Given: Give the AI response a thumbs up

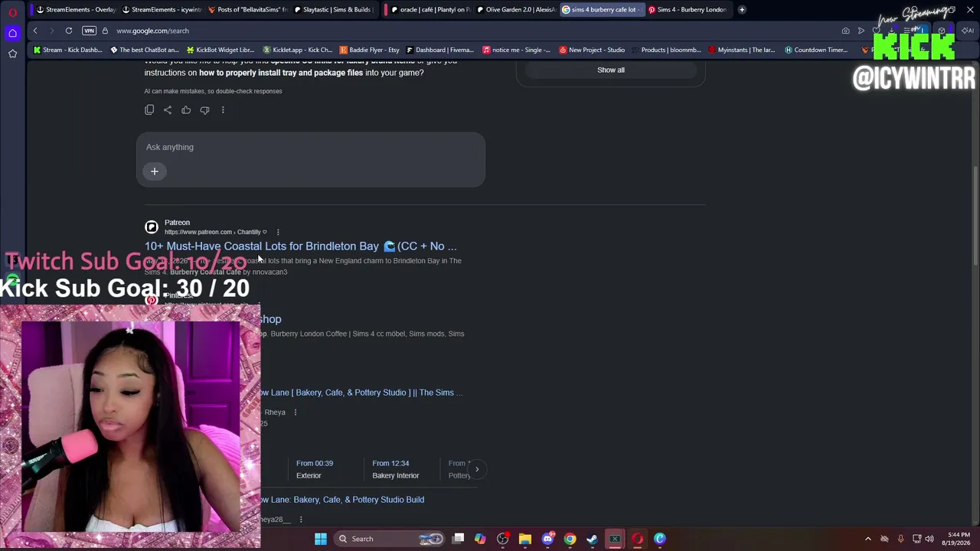Looking at the screenshot, I should tap(186, 110).
